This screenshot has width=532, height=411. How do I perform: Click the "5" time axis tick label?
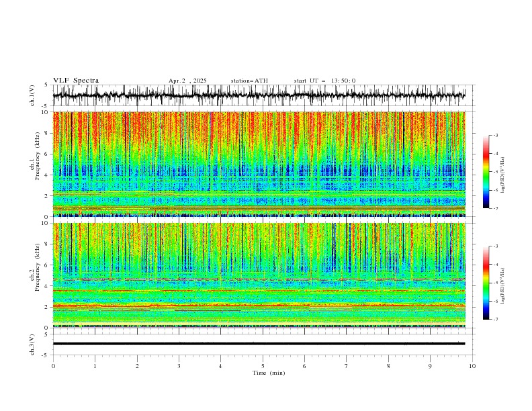point(263,366)
